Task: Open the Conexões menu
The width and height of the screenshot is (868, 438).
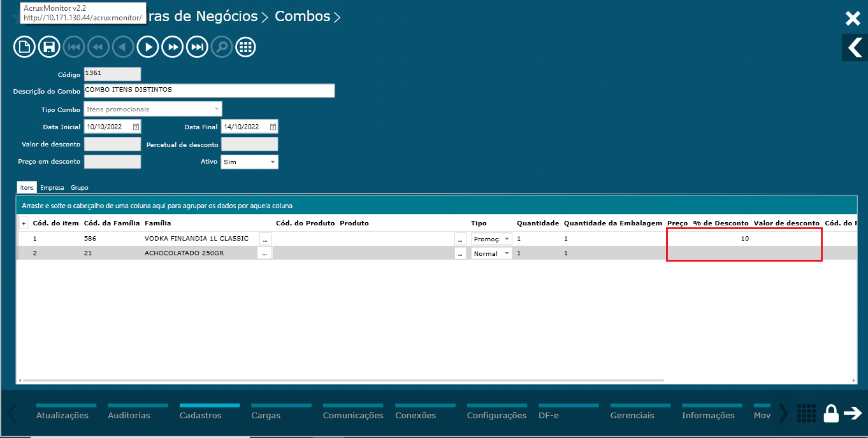Action: [416, 415]
